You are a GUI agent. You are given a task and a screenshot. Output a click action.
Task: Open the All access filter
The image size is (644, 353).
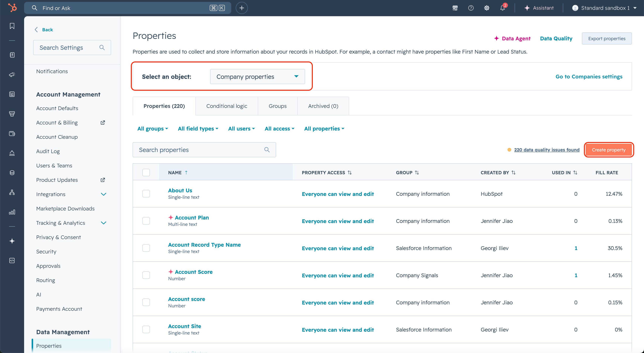click(279, 129)
